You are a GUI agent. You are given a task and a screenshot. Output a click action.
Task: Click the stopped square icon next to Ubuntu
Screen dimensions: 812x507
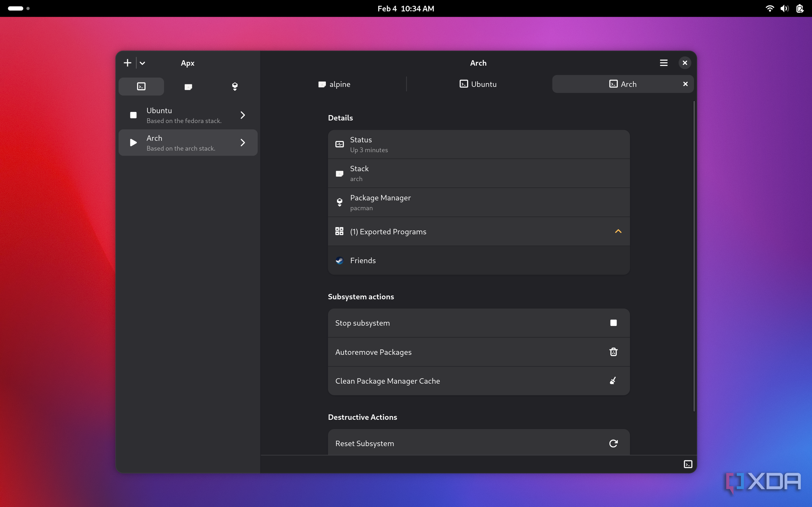(x=133, y=115)
